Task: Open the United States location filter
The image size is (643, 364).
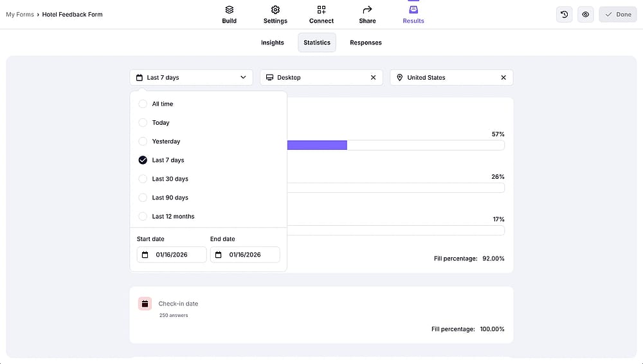Action: coord(451,78)
